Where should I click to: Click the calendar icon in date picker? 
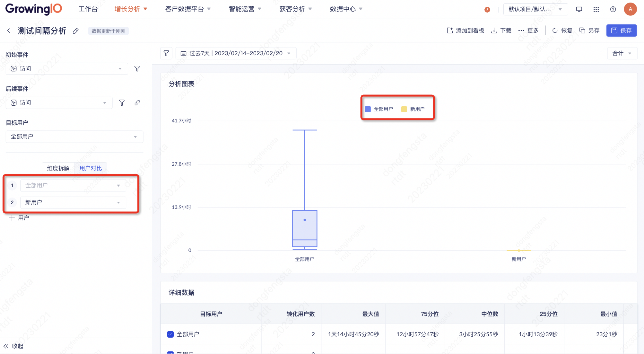click(183, 53)
